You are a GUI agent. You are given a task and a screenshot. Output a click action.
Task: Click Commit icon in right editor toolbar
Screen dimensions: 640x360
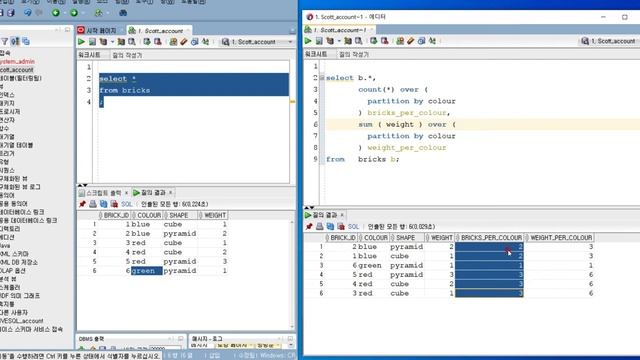coord(373,41)
